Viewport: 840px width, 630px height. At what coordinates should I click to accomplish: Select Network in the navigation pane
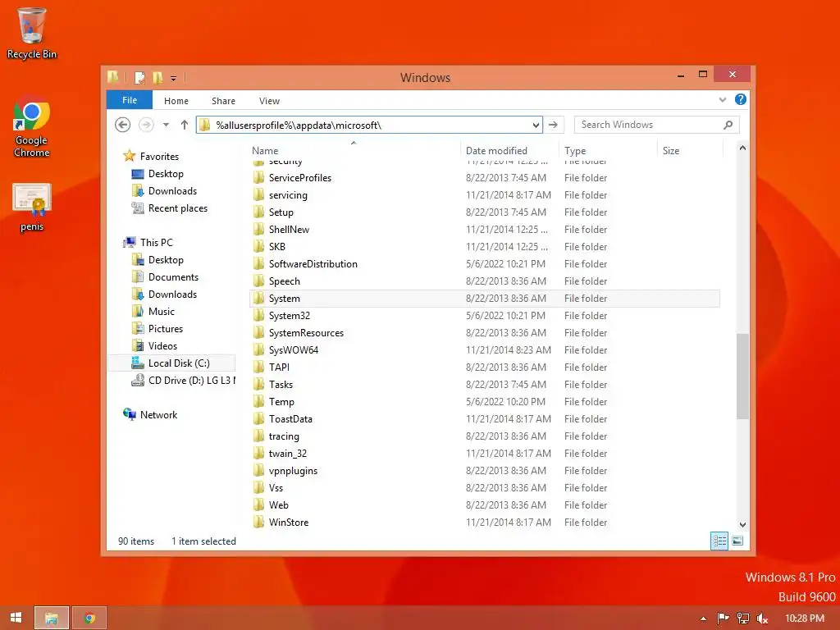tap(158, 414)
